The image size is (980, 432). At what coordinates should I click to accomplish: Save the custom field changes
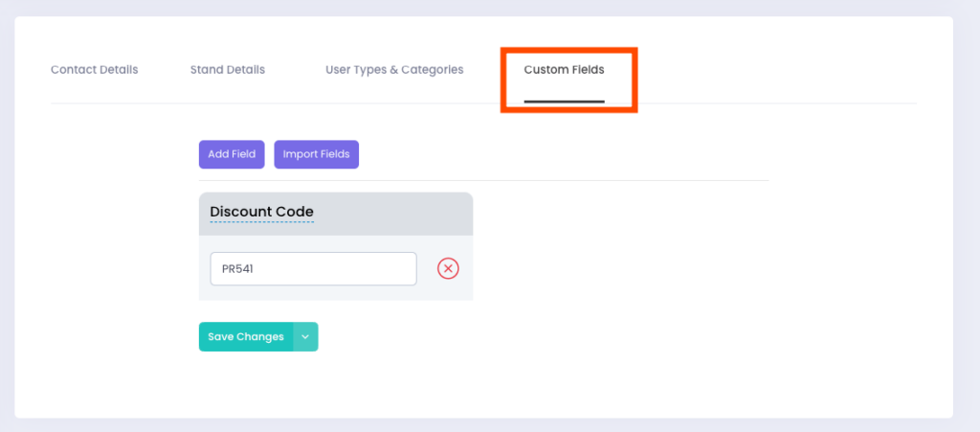pyautogui.click(x=246, y=337)
